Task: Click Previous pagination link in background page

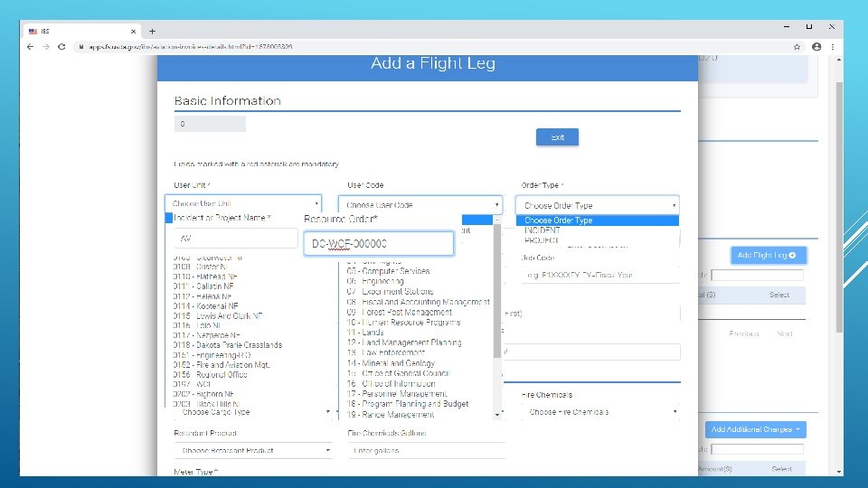Action: point(743,333)
